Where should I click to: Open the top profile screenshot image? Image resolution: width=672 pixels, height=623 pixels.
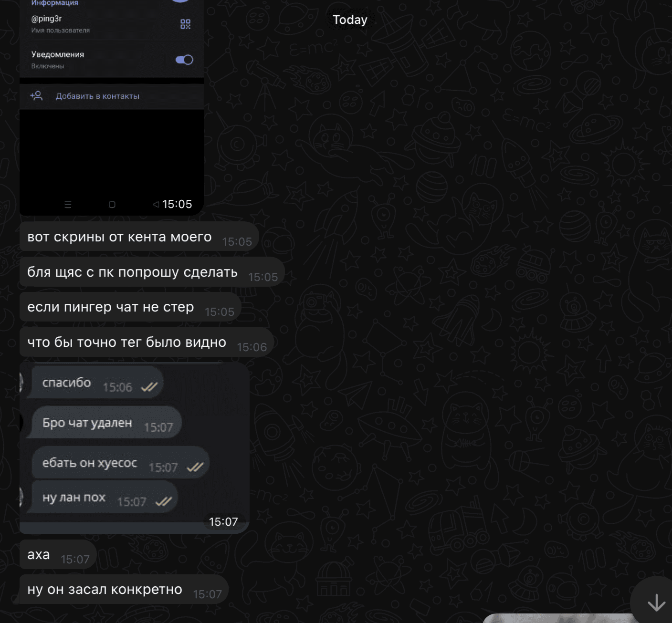[112, 107]
